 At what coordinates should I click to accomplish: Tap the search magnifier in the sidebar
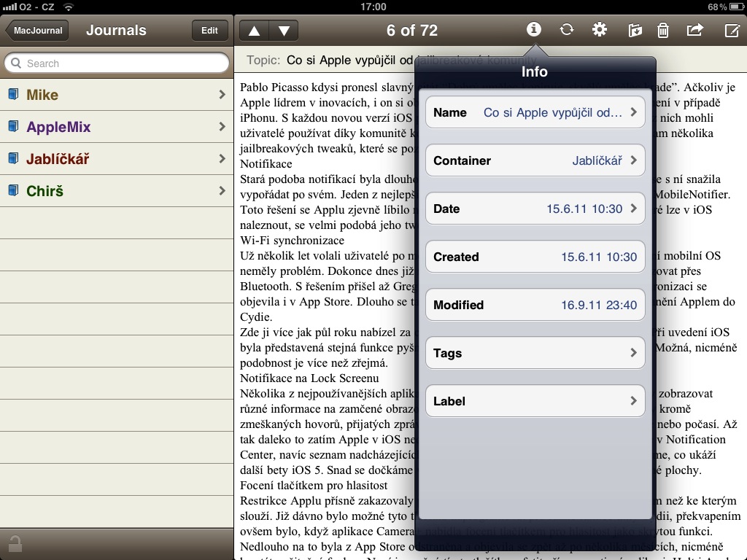(x=18, y=63)
